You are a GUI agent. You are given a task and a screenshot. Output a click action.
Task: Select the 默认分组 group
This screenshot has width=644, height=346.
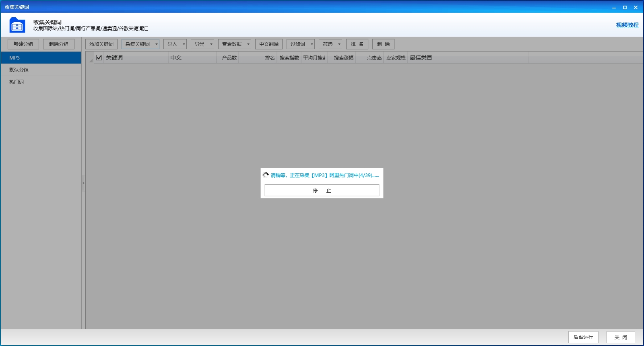pyautogui.click(x=41, y=70)
